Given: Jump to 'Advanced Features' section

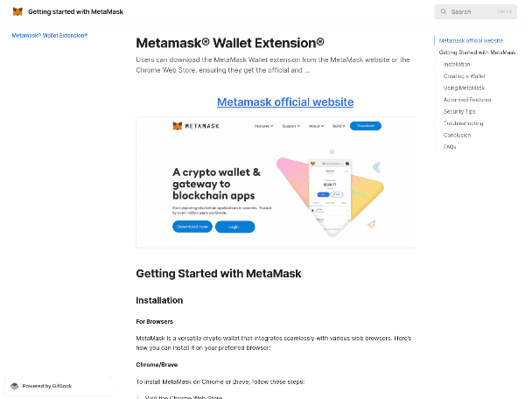Looking at the screenshot, I should (x=466, y=100).
